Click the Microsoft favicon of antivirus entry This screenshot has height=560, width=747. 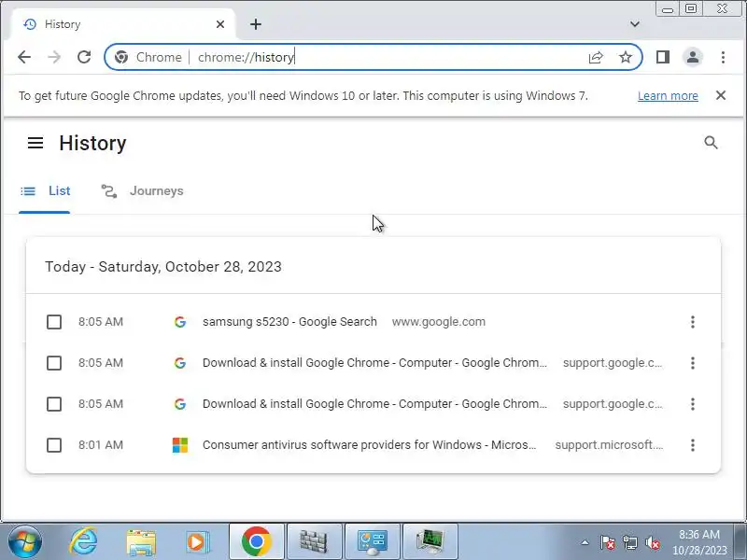pos(180,445)
